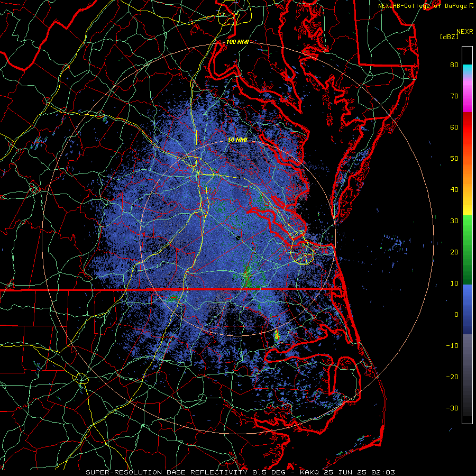
Task: Click the -30 dBZ scale value
Action: [452, 408]
